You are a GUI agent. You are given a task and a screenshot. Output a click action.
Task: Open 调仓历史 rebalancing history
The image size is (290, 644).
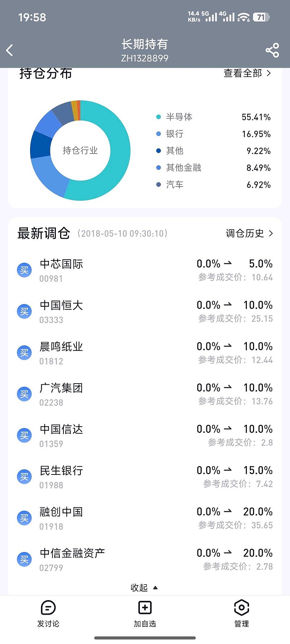[249, 233]
